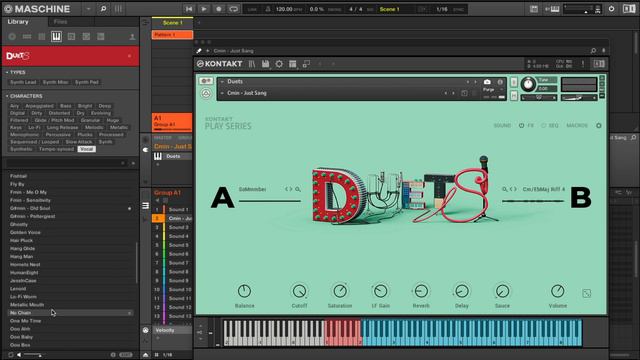Select Pattern 1 in the arranger

(x=172, y=35)
